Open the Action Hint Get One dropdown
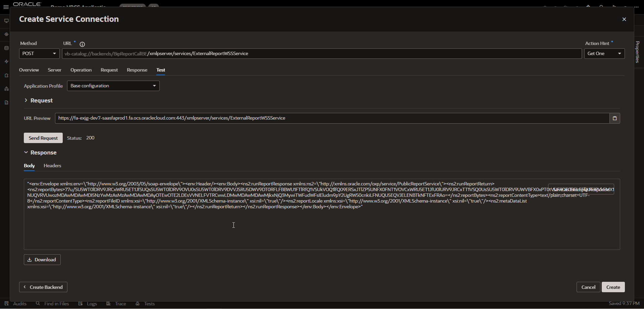 pos(604,54)
